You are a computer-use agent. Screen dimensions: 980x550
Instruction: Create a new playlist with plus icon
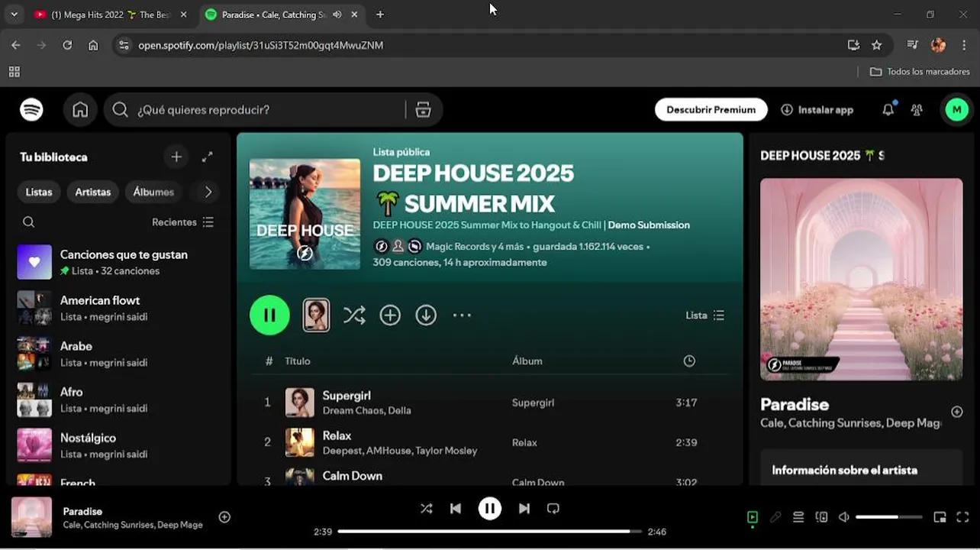tap(176, 157)
